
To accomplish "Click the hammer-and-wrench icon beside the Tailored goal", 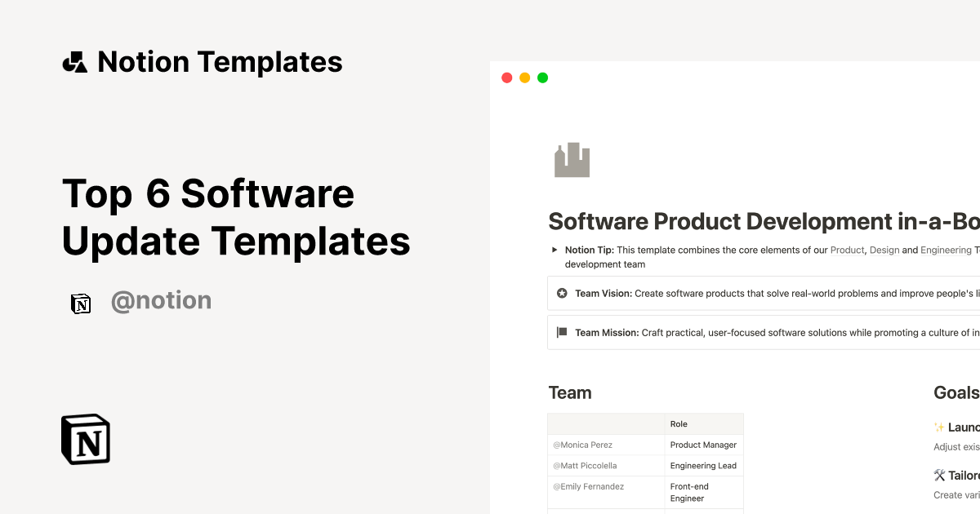I will coord(938,475).
